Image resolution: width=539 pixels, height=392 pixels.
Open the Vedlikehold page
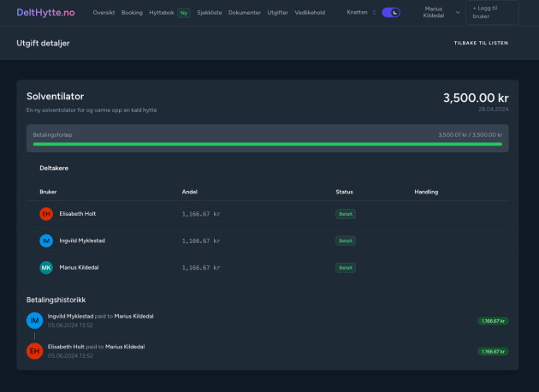(x=310, y=12)
